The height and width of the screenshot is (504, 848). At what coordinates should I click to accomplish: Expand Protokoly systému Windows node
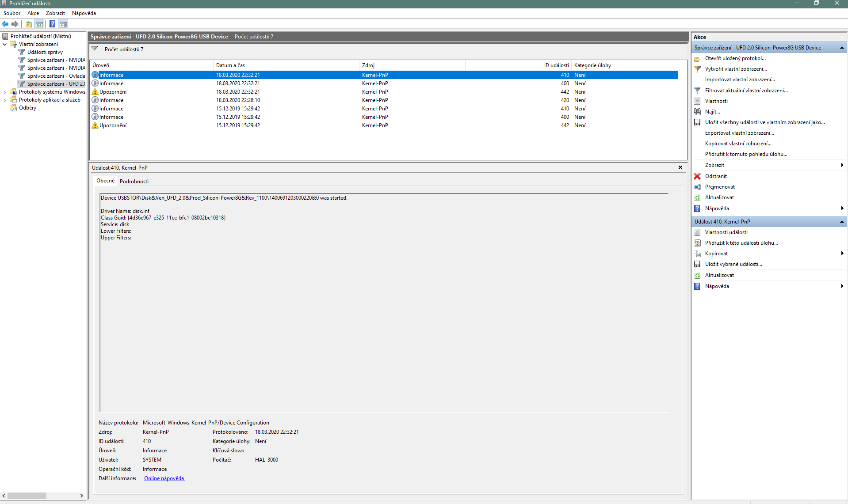click(5, 92)
